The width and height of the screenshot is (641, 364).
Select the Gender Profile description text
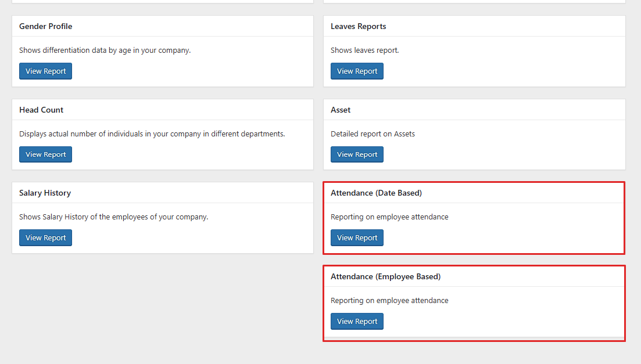tap(105, 50)
